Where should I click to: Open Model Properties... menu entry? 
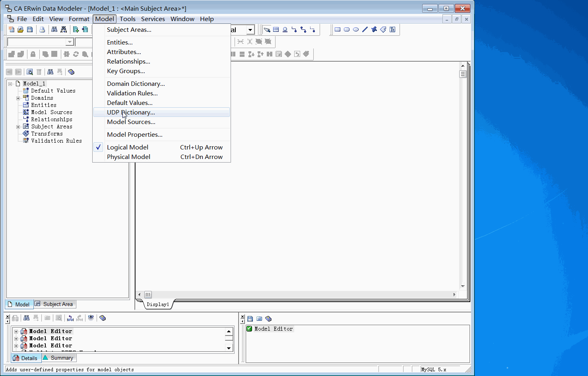point(161,134)
